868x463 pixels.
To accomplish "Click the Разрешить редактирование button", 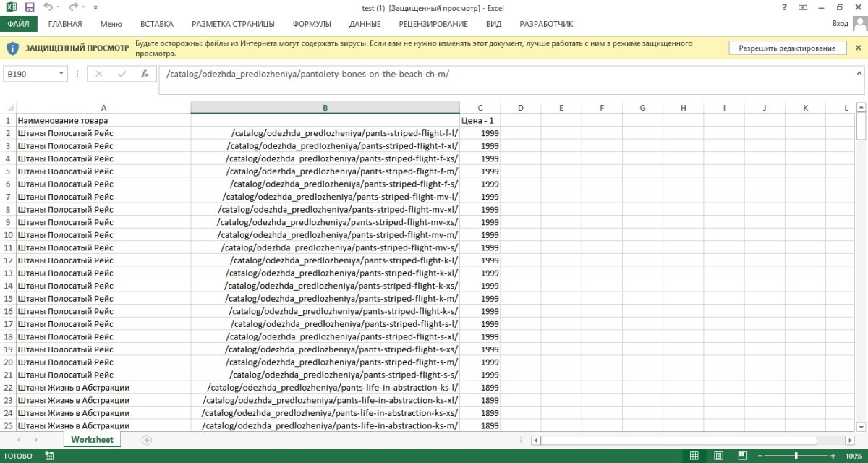I will 787,48.
